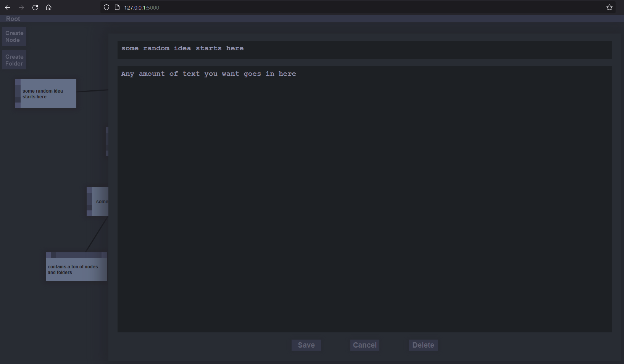
Task: Select the 'some random idea starts here' node
Action: tap(46, 94)
